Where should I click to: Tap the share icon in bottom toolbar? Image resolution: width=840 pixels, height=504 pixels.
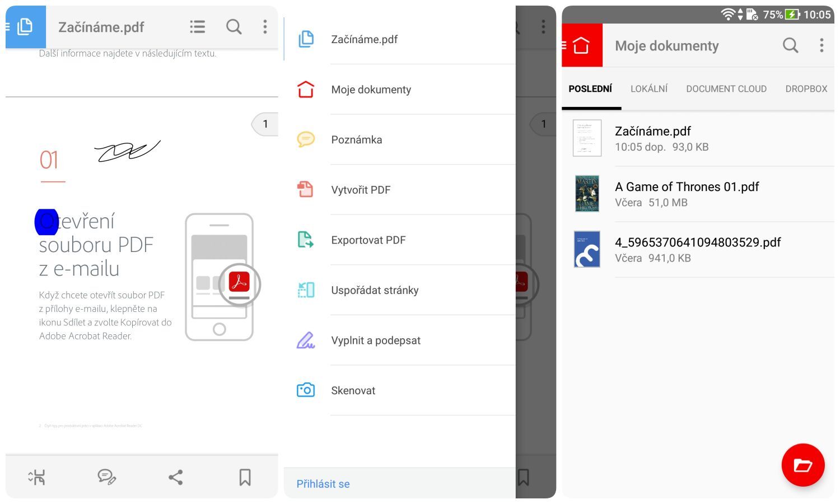pos(176,477)
